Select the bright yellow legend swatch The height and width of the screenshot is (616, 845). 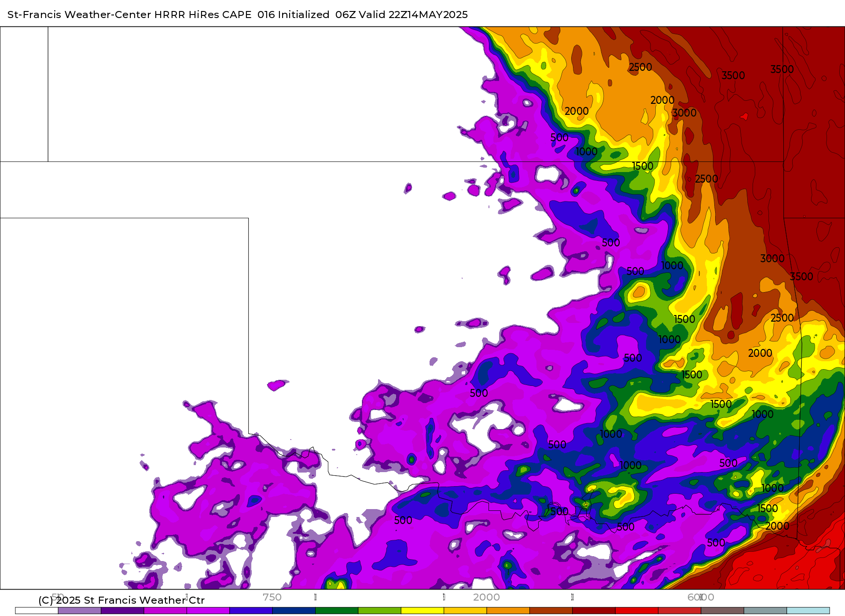pyautogui.click(x=422, y=611)
